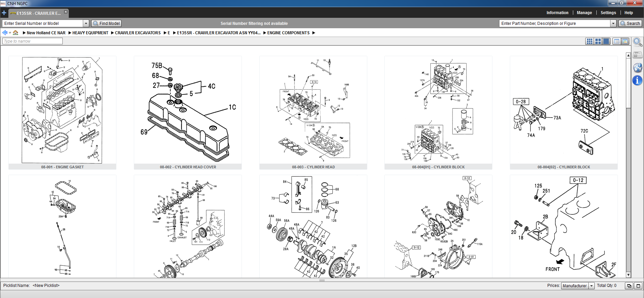Click the blue information circle icon

pyautogui.click(x=637, y=81)
